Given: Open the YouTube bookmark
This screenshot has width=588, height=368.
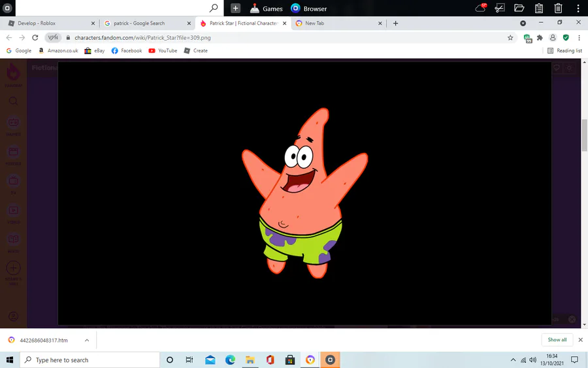Looking at the screenshot, I should [x=163, y=50].
